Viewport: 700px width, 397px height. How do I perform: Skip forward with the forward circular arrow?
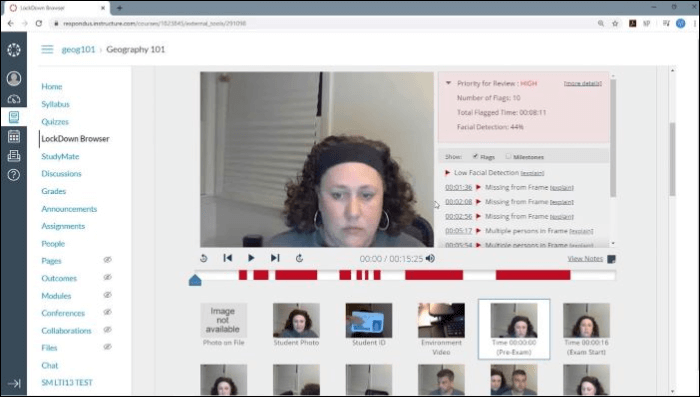click(299, 258)
